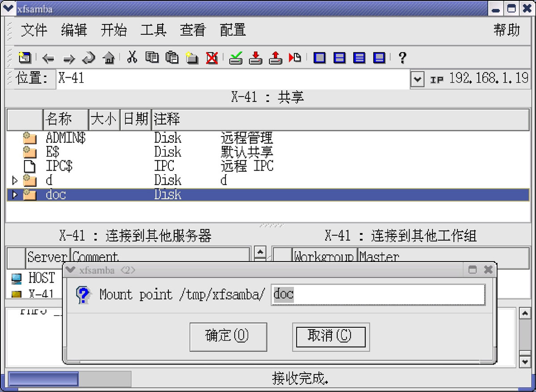
Task: Click the Mount point text field containing doc
Action: tap(378, 295)
